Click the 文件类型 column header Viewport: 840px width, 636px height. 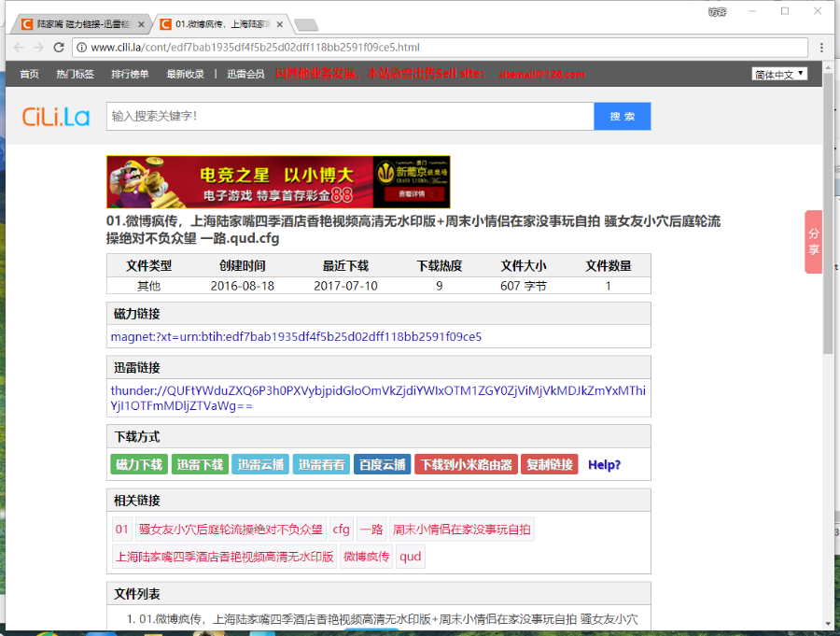coord(149,265)
